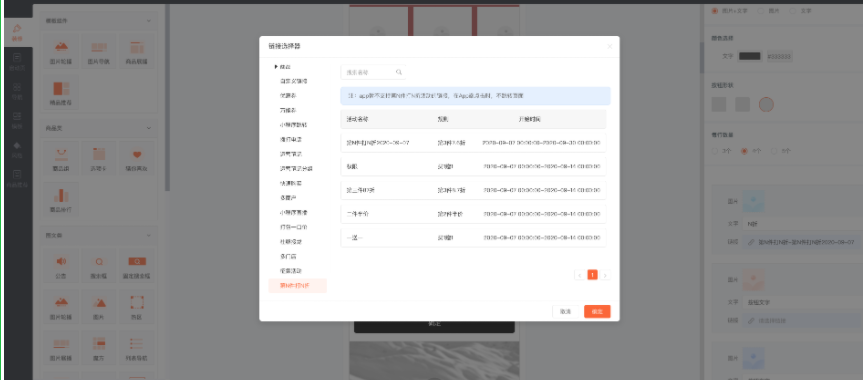Open the 导航 tab in the dark sidebar
Viewport: 863px width, 380px height.
point(18,91)
